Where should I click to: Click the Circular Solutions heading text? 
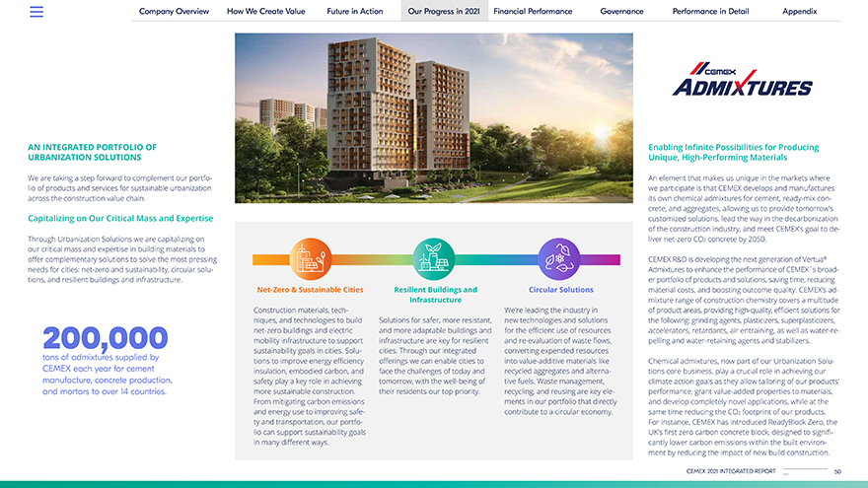click(x=560, y=290)
